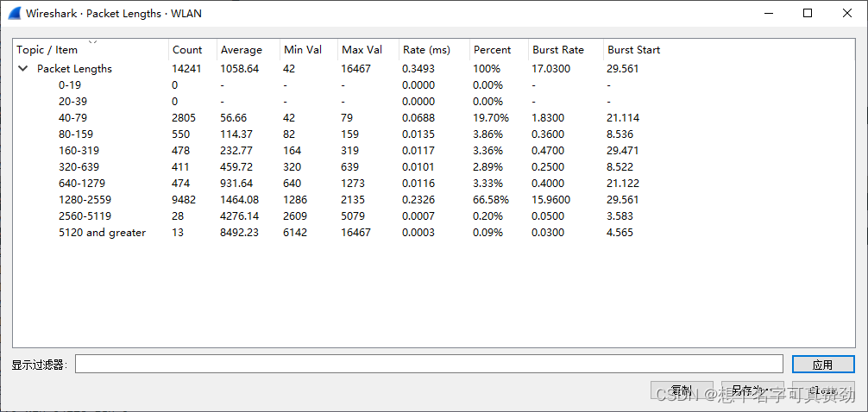Viewport: 868px width, 412px height.
Task: Click the 复制 (Copy) button
Action: coord(682,390)
